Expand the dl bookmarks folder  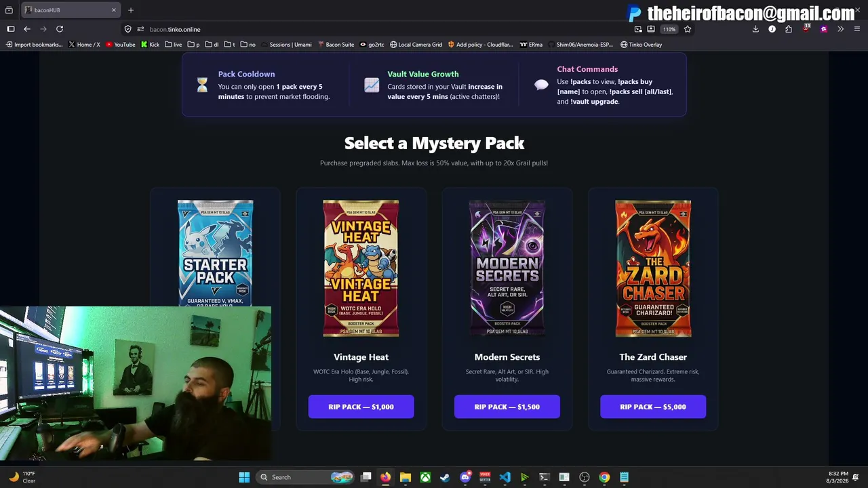click(x=212, y=45)
